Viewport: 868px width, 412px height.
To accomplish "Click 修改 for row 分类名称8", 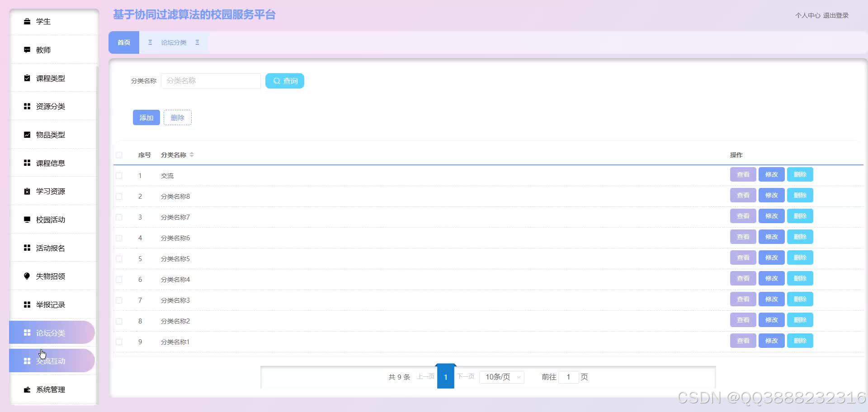I will tap(772, 195).
